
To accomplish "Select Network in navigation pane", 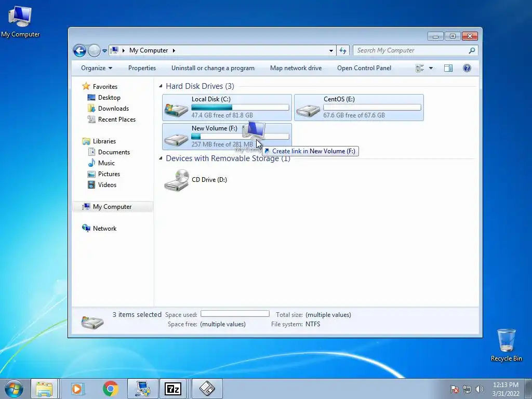I will coord(99,229).
